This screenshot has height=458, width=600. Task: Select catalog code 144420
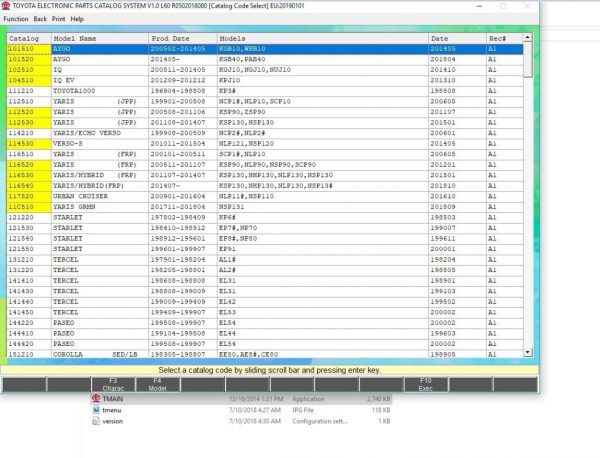(29, 344)
